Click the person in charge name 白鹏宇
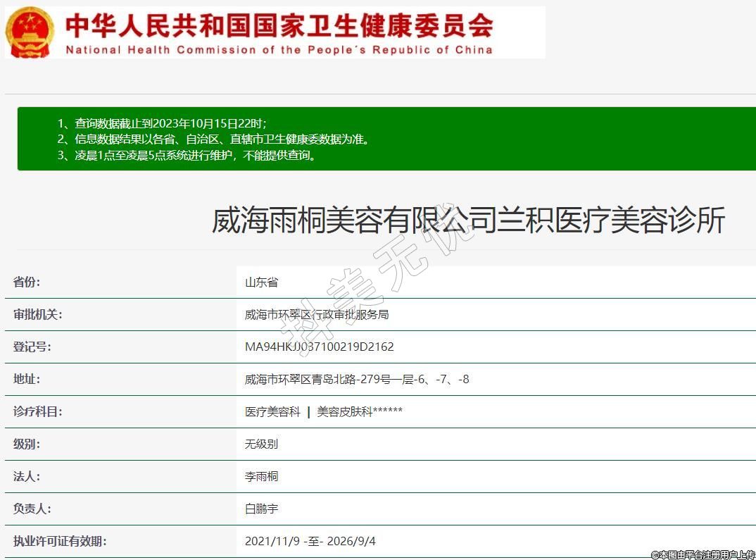 (x=261, y=509)
